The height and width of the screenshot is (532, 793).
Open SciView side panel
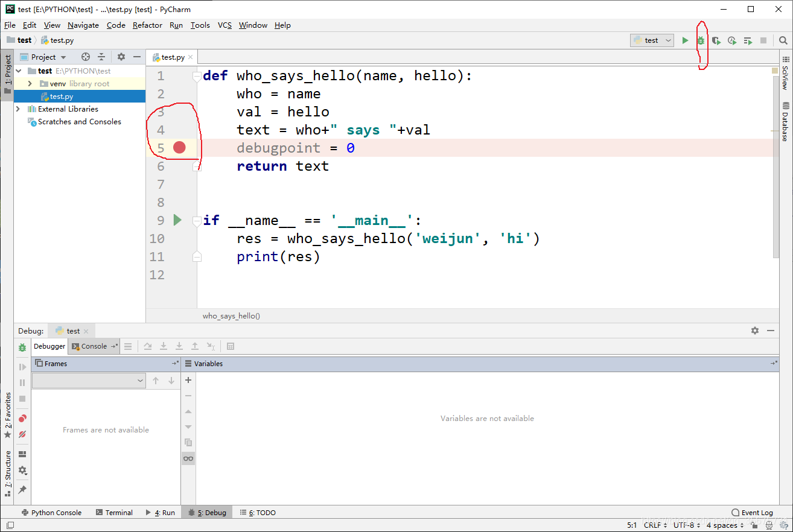[786, 72]
